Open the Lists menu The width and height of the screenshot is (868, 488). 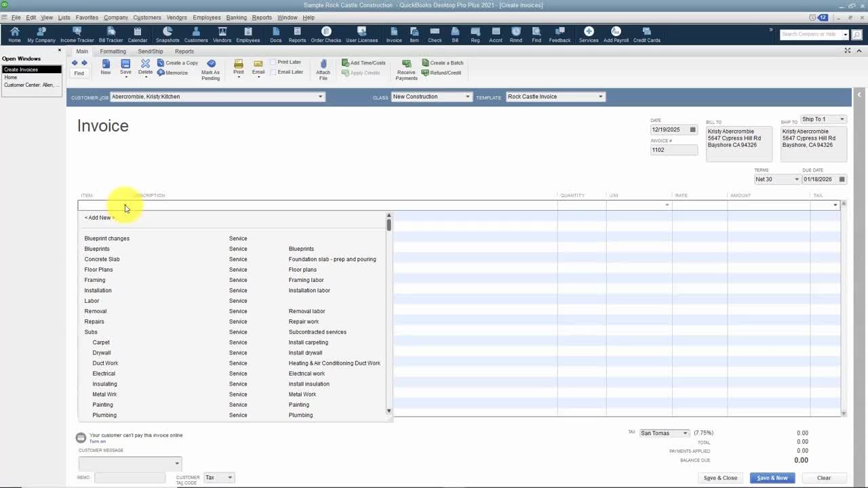[x=64, y=18]
